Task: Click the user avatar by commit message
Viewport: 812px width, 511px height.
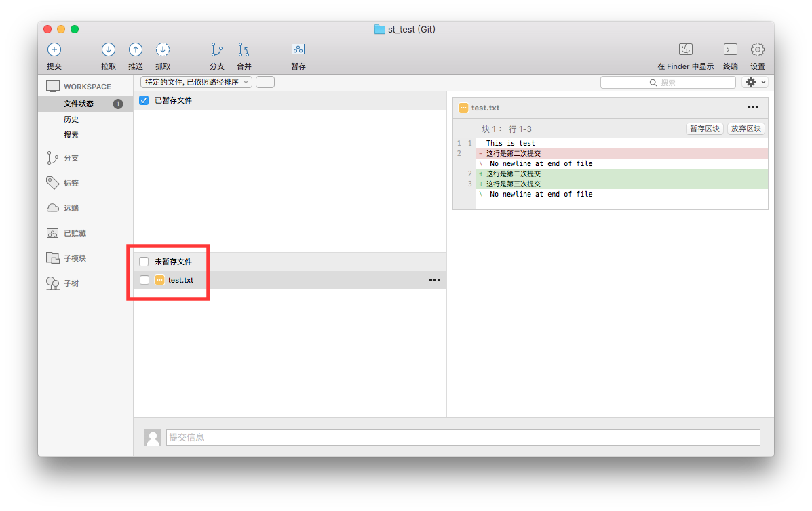Action: (x=153, y=437)
